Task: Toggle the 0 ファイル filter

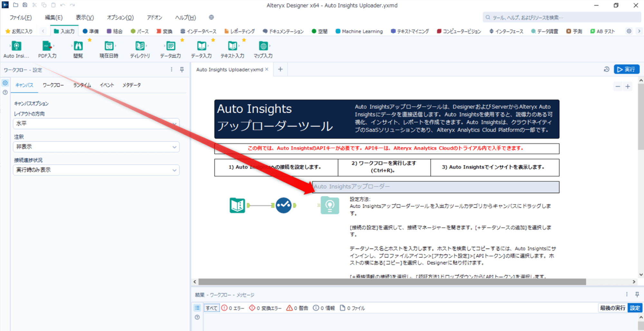Action: pos(352,308)
